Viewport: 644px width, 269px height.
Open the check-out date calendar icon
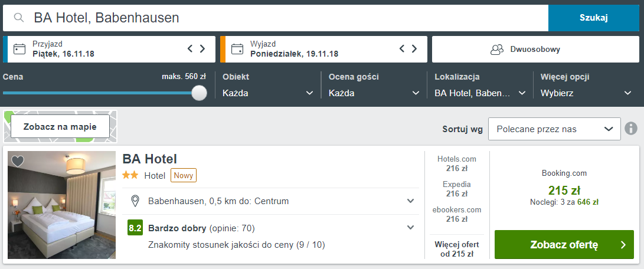(238, 49)
